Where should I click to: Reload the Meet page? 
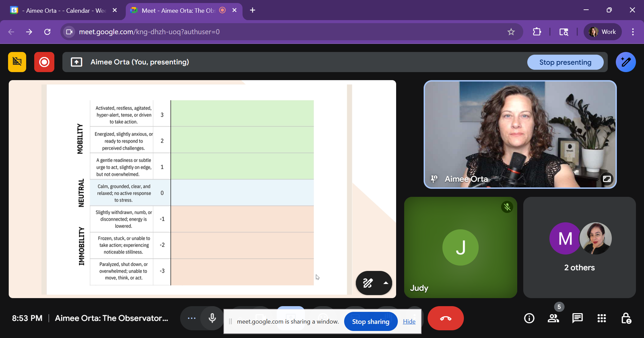tap(47, 32)
